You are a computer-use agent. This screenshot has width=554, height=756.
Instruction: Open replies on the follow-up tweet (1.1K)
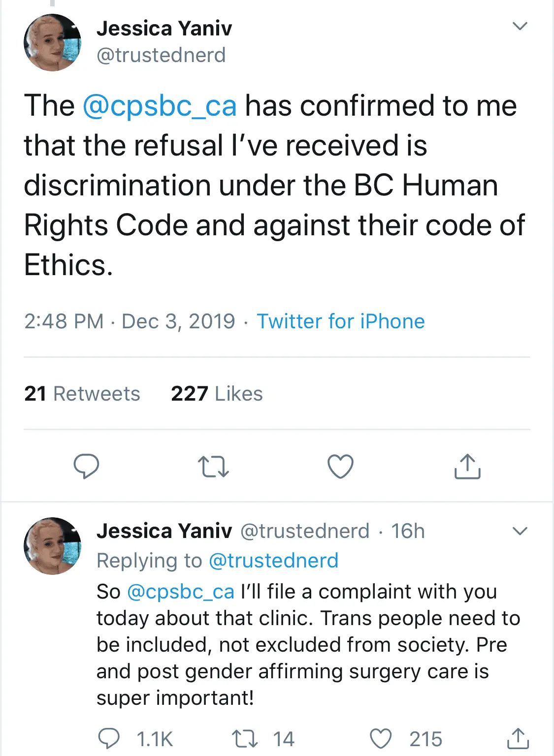pos(109,739)
